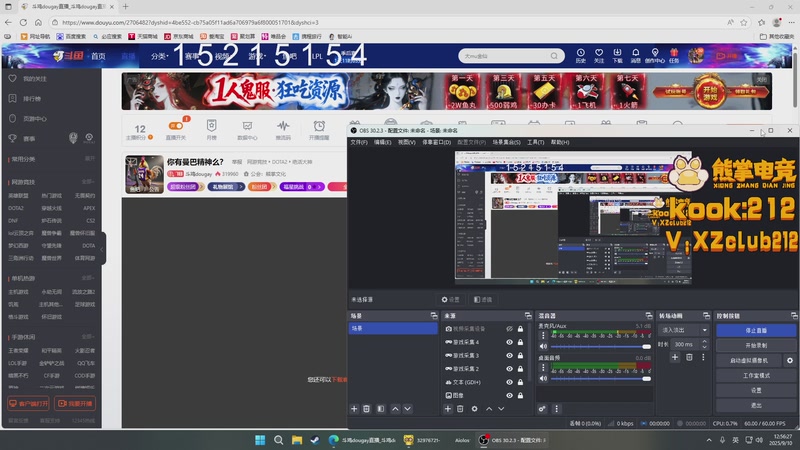Open OBS 场景集合(S) menu

506,142
